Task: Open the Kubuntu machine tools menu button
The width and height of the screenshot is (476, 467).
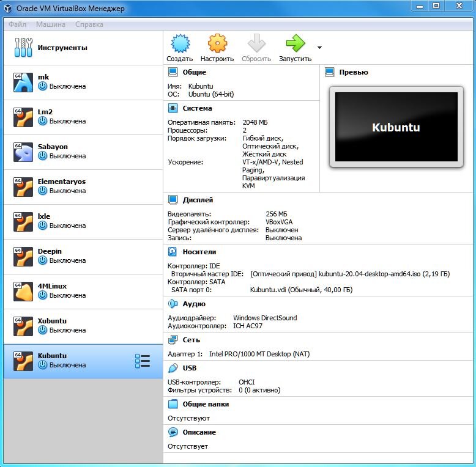Action: point(143,361)
